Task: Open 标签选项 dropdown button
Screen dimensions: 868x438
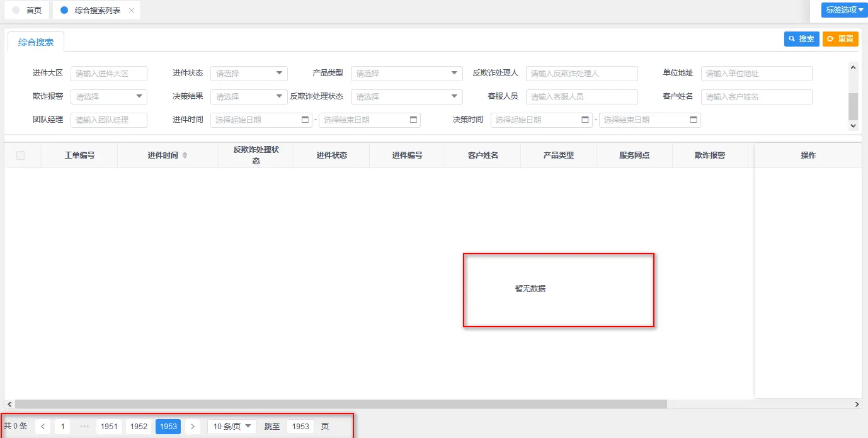Action: pos(845,10)
